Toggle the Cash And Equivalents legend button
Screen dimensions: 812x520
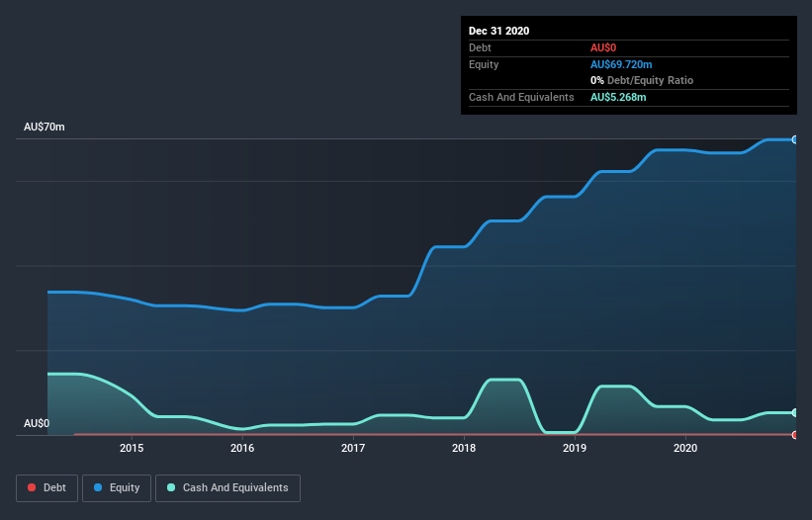click(x=227, y=488)
